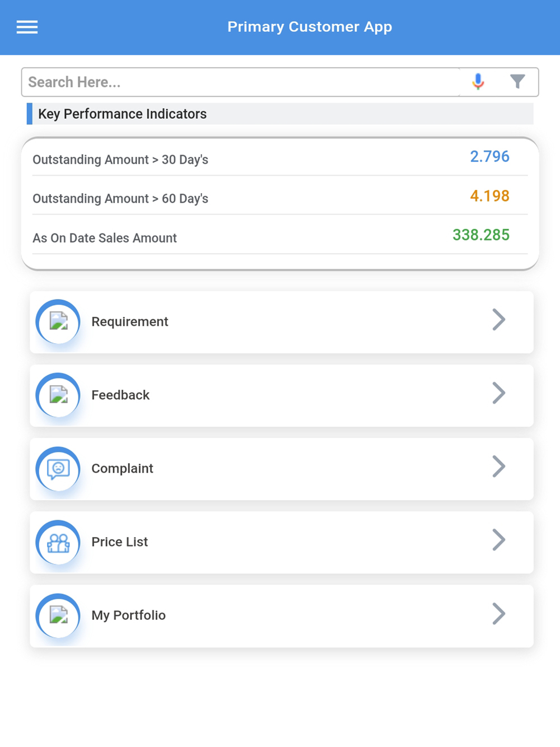Tap the microphone voice search icon

click(x=478, y=82)
